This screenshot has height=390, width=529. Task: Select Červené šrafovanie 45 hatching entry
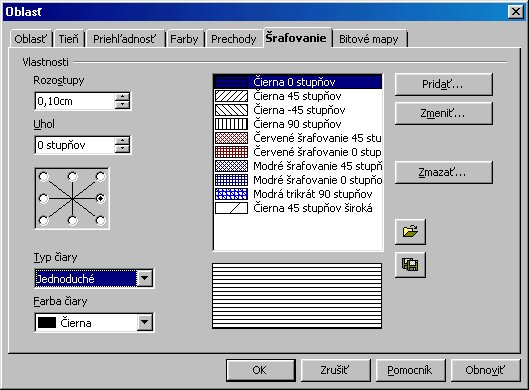tap(298, 138)
